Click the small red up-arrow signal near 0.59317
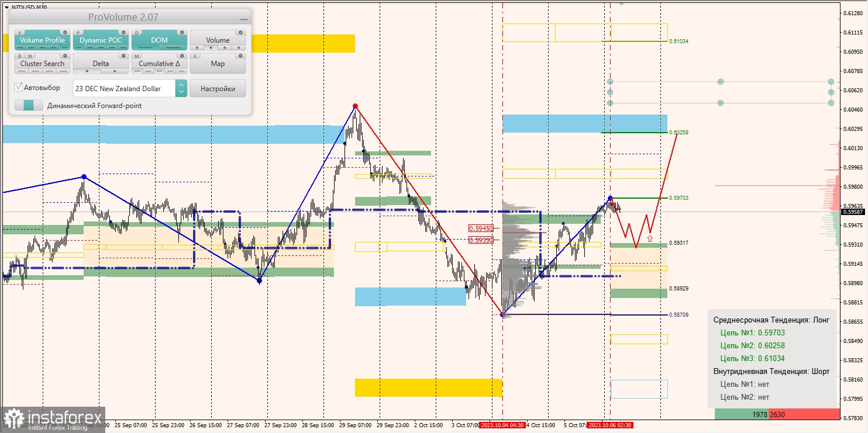The image size is (868, 433). point(649,238)
